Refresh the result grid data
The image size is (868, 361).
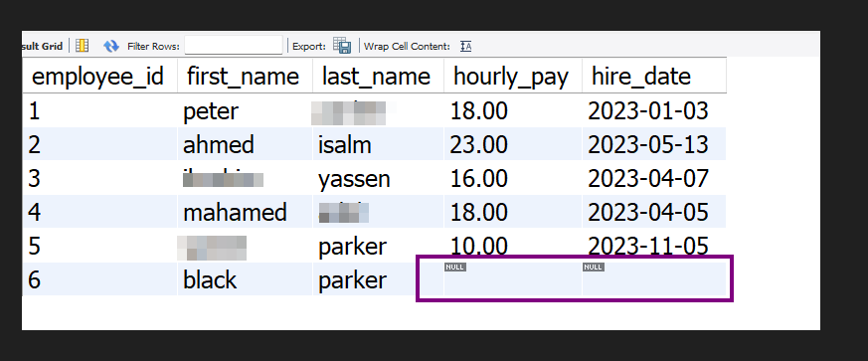click(x=111, y=46)
